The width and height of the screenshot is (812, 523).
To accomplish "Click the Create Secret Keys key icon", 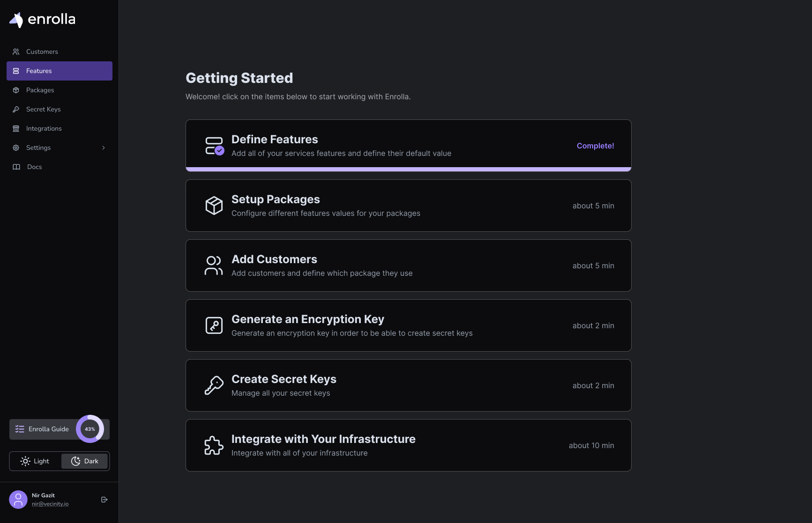I will [214, 385].
